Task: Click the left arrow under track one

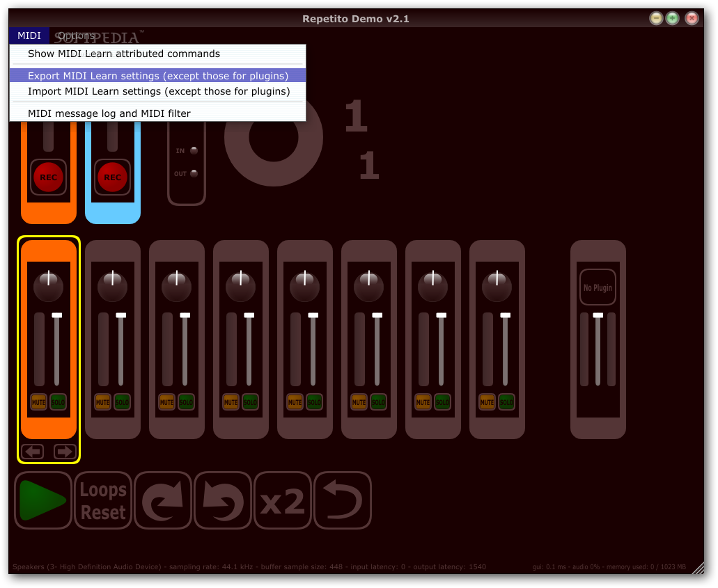Action: coord(33,452)
